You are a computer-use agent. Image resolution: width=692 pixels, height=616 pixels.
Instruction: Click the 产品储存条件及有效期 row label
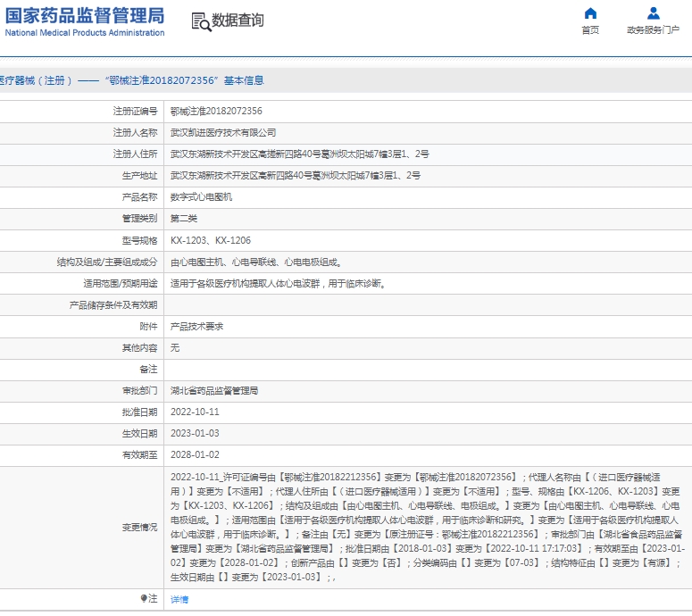pos(113,305)
